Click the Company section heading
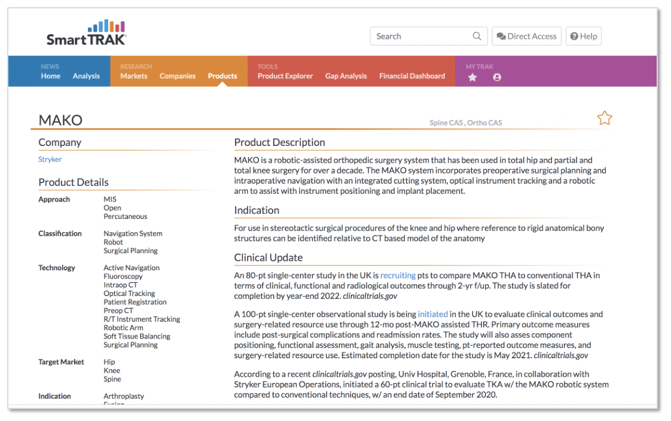The image size is (671, 421). tap(59, 142)
